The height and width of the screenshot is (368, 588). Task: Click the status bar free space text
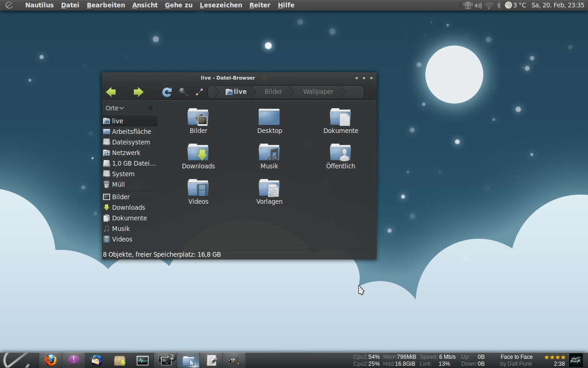coord(162,254)
